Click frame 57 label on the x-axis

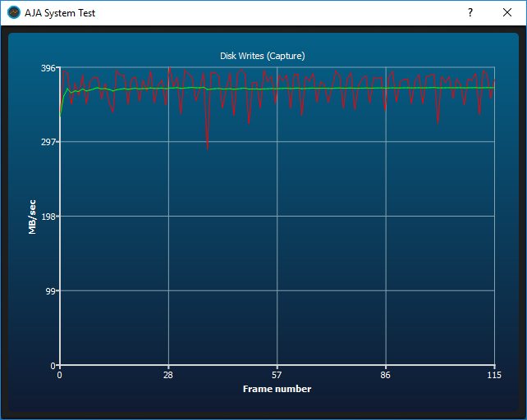click(277, 376)
